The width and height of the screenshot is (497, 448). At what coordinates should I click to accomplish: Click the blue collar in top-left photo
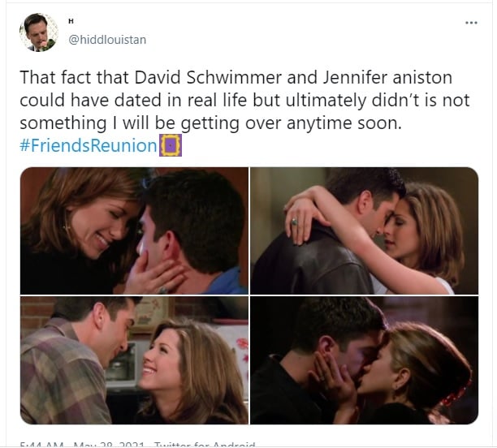point(227,282)
